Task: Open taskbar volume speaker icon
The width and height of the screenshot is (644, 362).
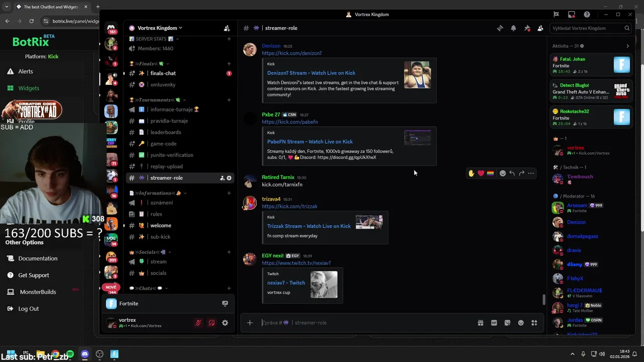Action: click(x=602, y=354)
